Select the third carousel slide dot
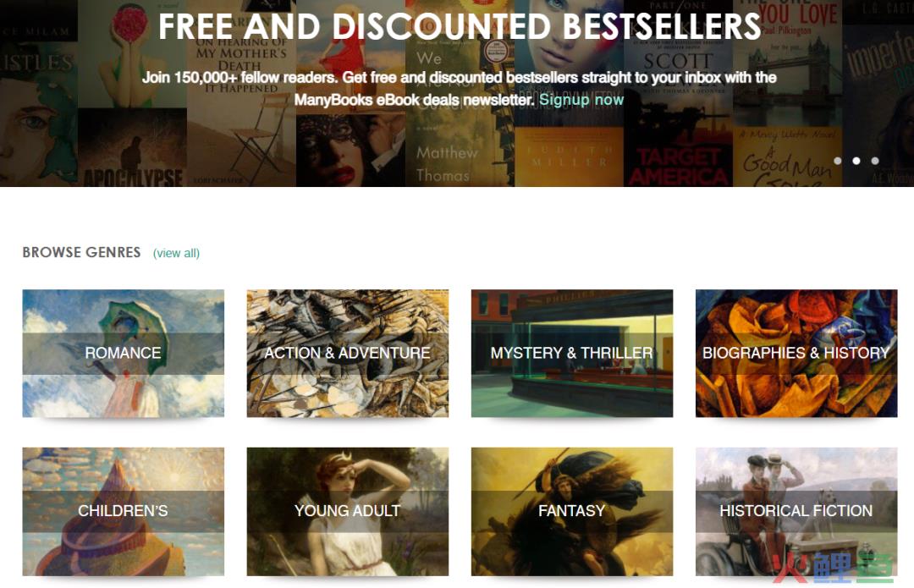 pyautogui.click(x=875, y=161)
